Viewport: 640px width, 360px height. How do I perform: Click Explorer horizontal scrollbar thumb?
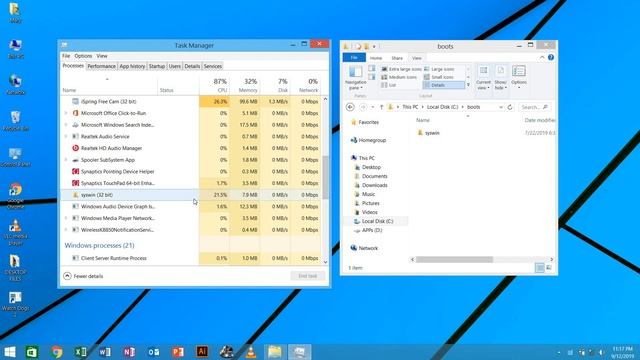454,260
